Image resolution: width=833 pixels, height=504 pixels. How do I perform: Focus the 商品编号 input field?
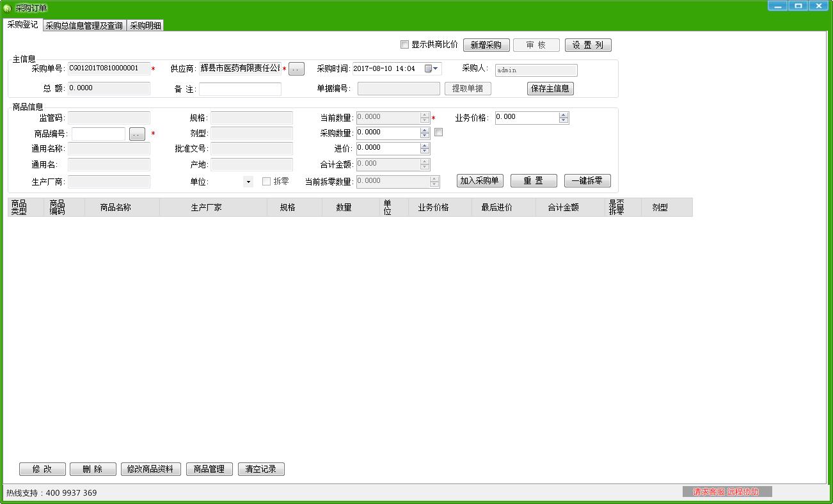click(99, 134)
